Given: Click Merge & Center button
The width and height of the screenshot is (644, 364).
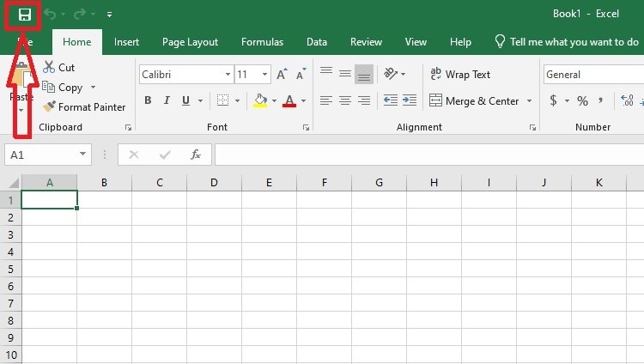Looking at the screenshot, I should click(x=474, y=100).
